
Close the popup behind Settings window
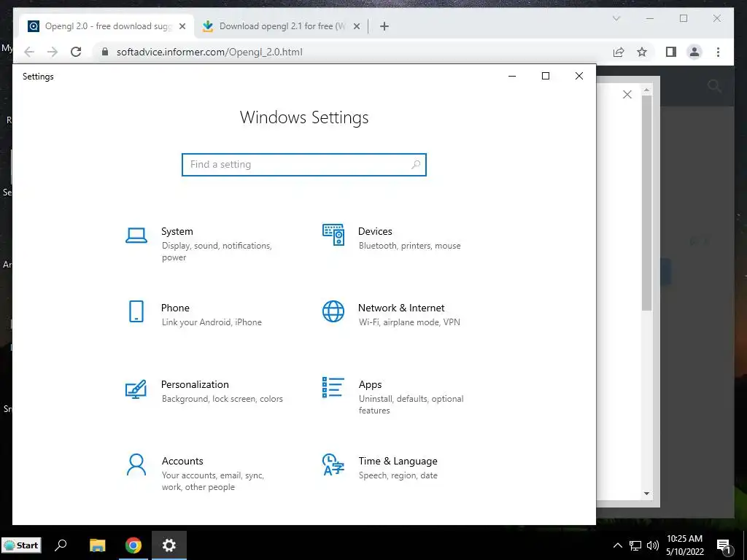point(627,94)
